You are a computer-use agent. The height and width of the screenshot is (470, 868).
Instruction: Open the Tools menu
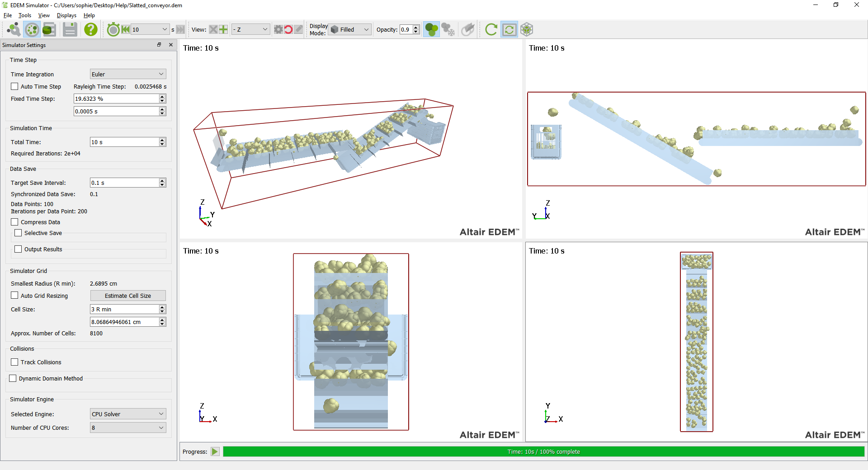25,15
